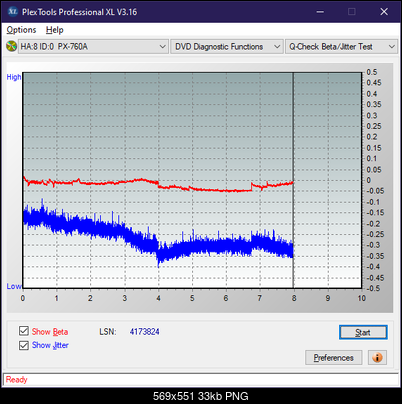Click the y-axis value 0.25
Image resolution: width=402 pixels, height=404 pixels.
[x=374, y=126]
